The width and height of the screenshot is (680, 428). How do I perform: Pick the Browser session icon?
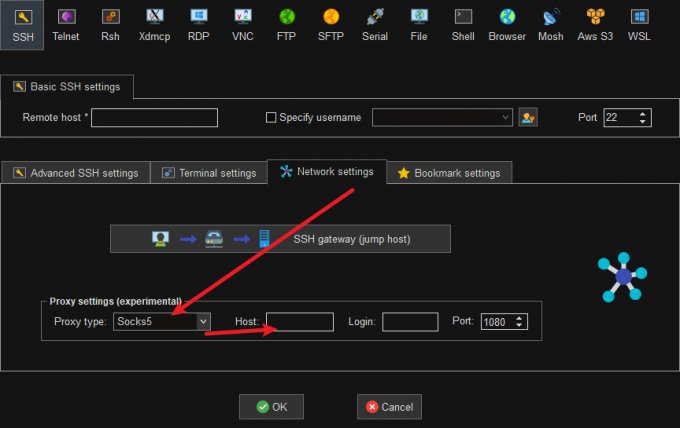(x=507, y=25)
